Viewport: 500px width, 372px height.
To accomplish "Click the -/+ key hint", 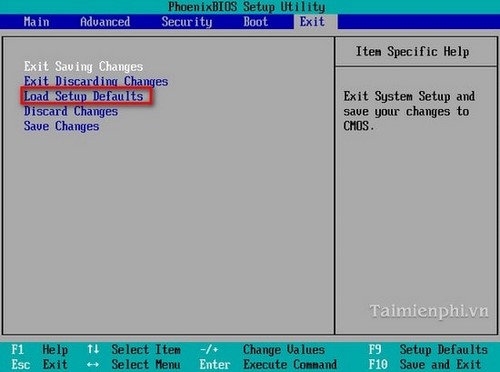I will point(209,350).
